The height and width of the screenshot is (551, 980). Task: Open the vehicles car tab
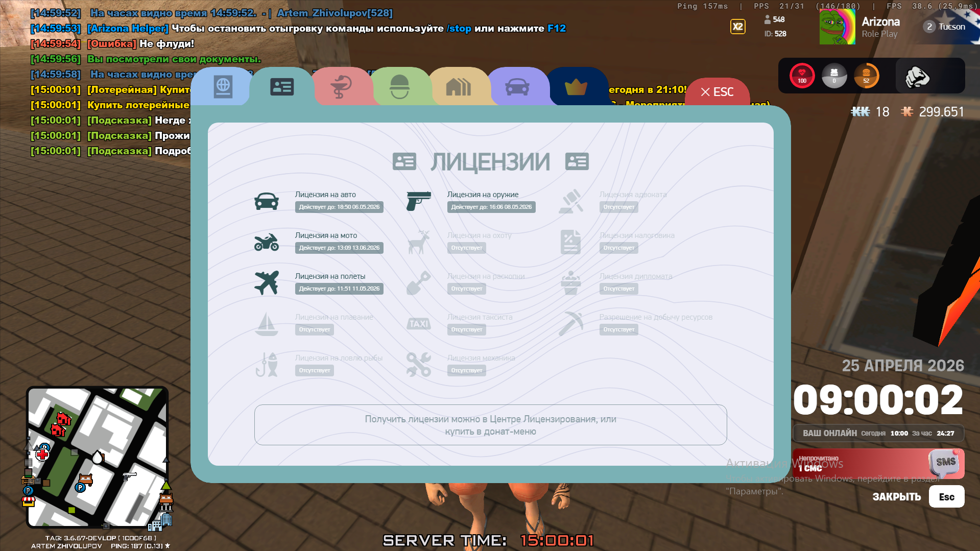pos(517,87)
